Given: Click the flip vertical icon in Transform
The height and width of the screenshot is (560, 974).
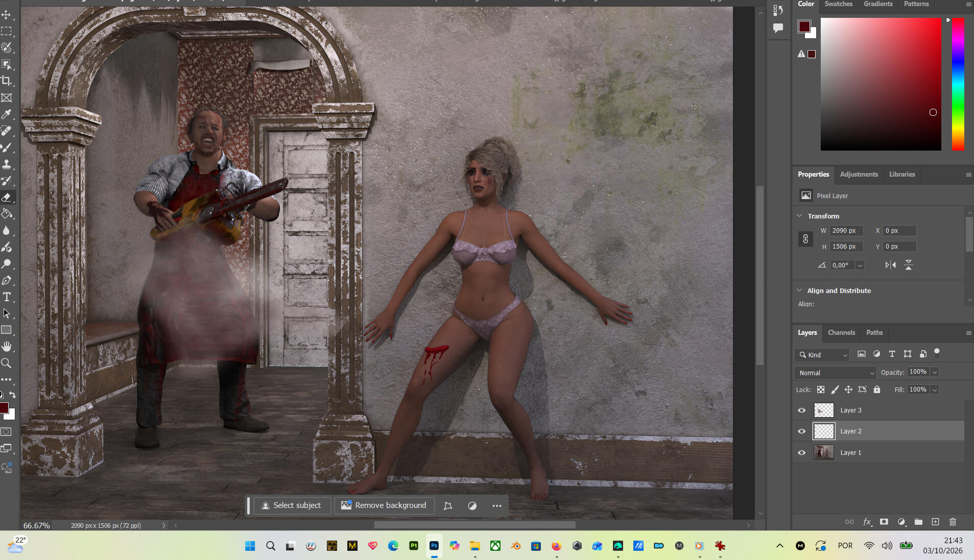Looking at the screenshot, I should (908, 265).
